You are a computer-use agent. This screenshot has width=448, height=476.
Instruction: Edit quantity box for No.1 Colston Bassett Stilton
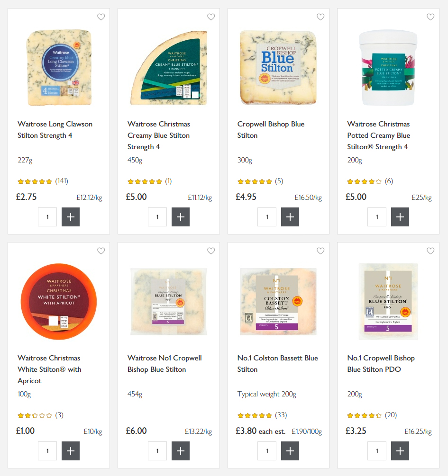(x=267, y=451)
